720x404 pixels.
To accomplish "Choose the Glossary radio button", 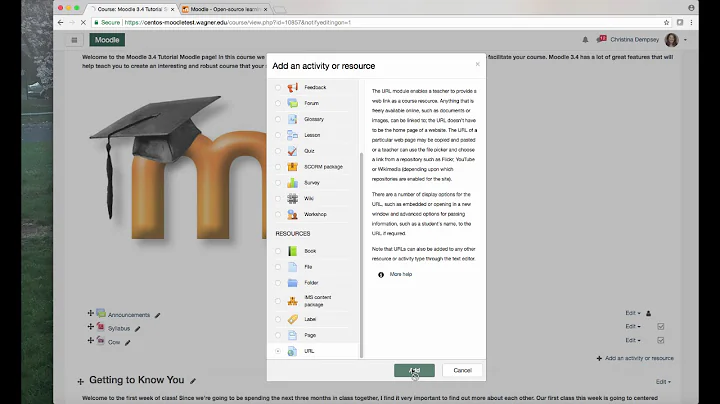I will pyautogui.click(x=278, y=119).
